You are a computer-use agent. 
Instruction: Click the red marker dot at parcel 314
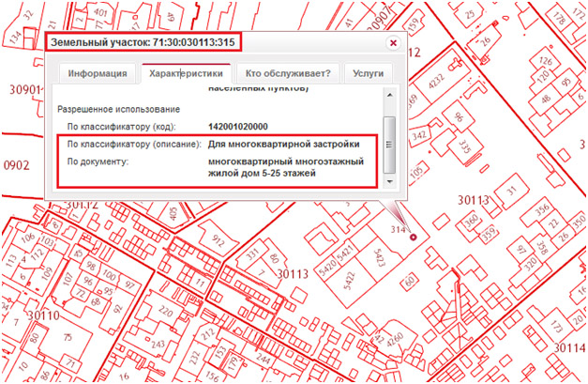(x=413, y=236)
